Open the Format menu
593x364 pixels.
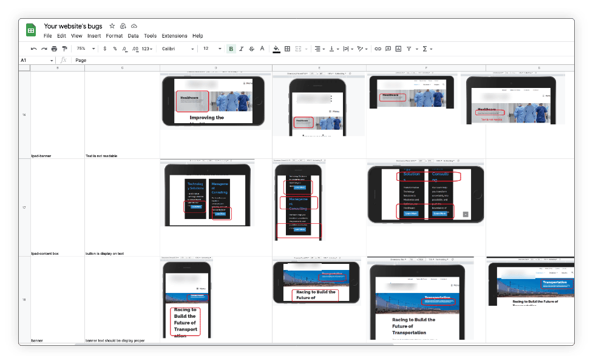pyautogui.click(x=114, y=36)
